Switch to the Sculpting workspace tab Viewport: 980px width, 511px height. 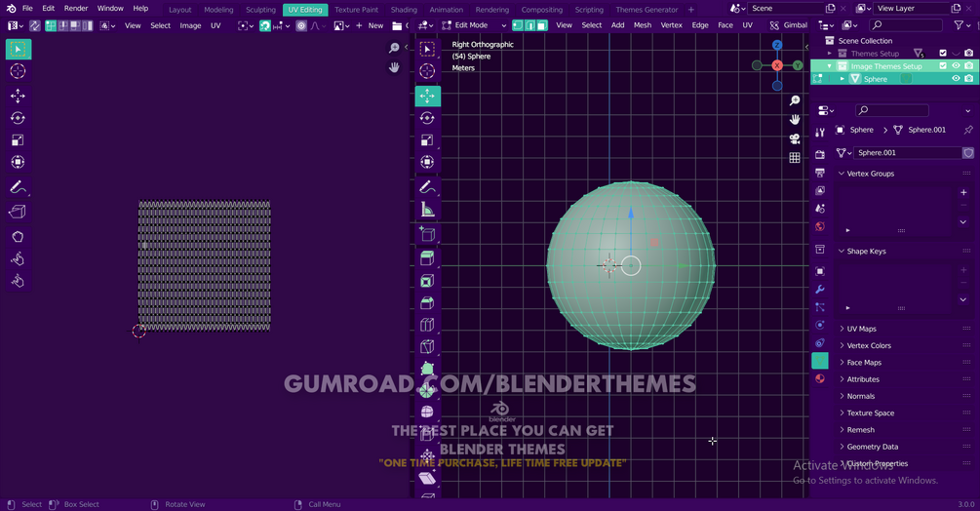tap(260, 10)
